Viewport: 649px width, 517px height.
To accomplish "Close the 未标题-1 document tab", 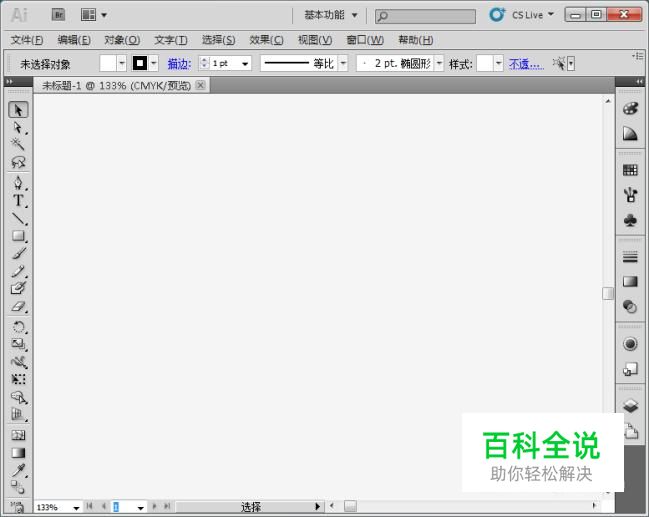I will click(x=200, y=85).
